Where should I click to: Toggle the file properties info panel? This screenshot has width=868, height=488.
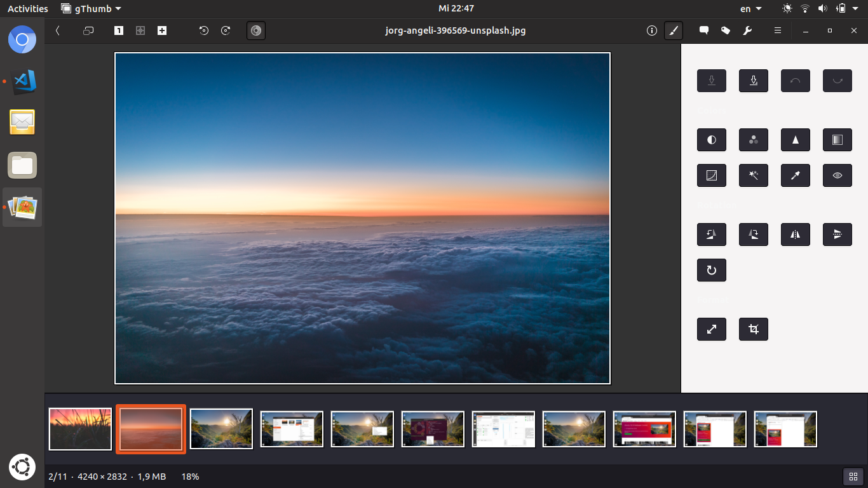pos(651,30)
